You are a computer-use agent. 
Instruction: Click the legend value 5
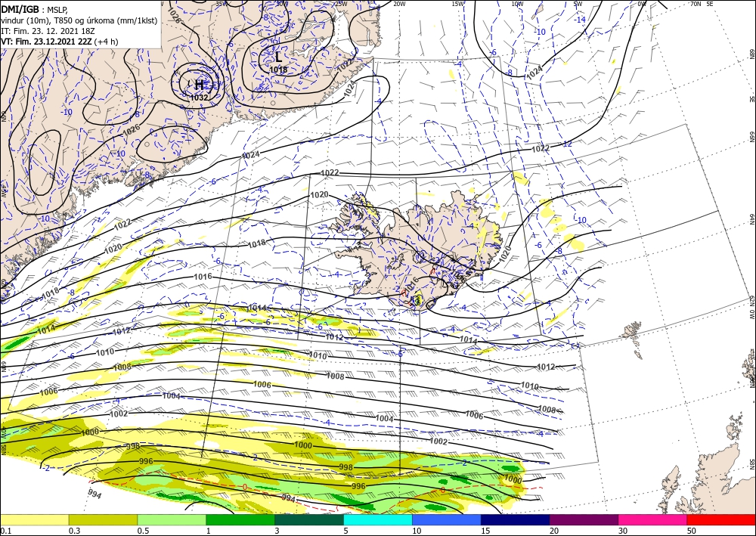pyautogui.click(x=345, y=531)
